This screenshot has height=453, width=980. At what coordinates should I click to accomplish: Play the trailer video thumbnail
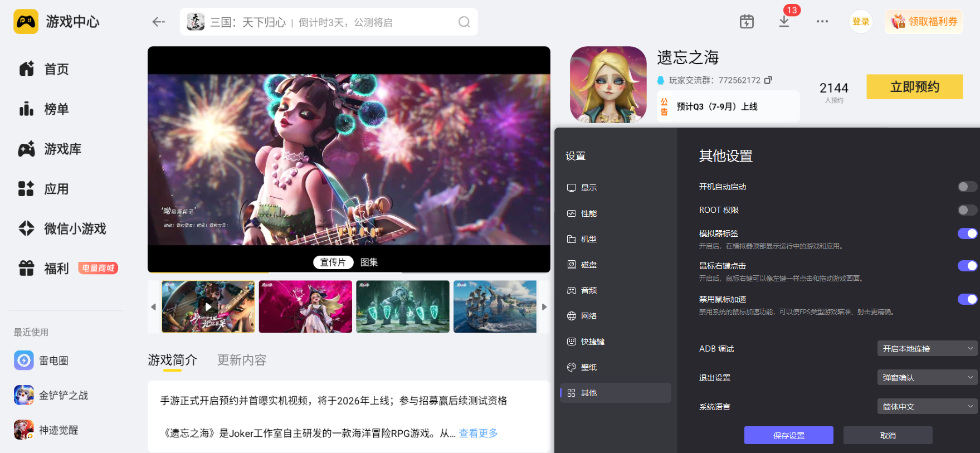click(x=208, y=306)
